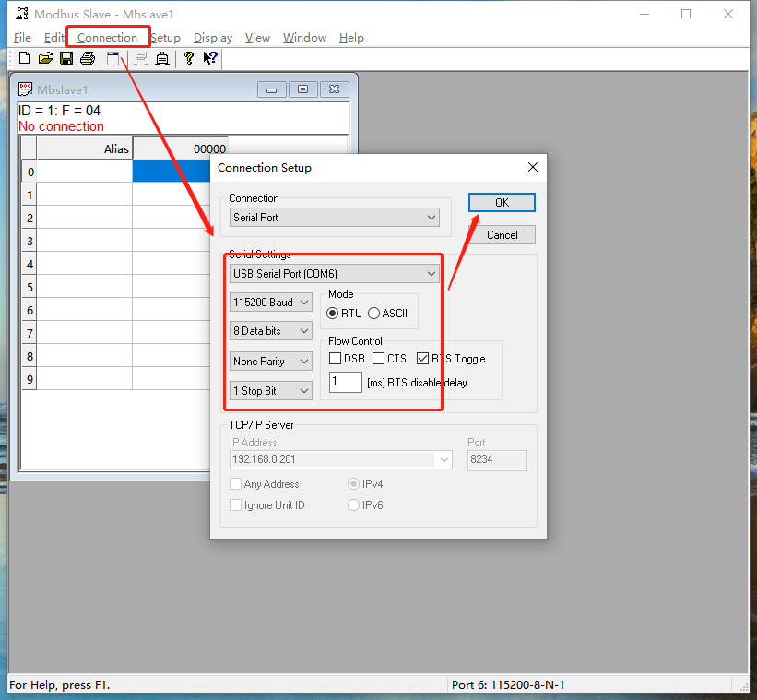Click the Open file folder icon
The width and height of the screenshot is (757, 700).
click(x=45, y=59)
